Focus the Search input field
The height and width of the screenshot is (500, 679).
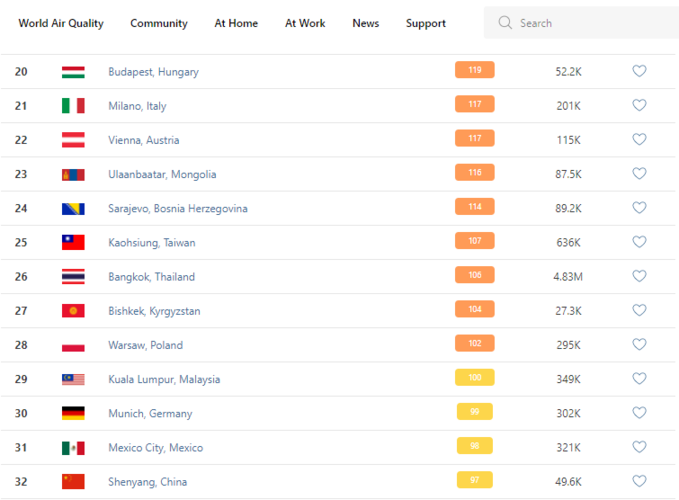(590, 23)
